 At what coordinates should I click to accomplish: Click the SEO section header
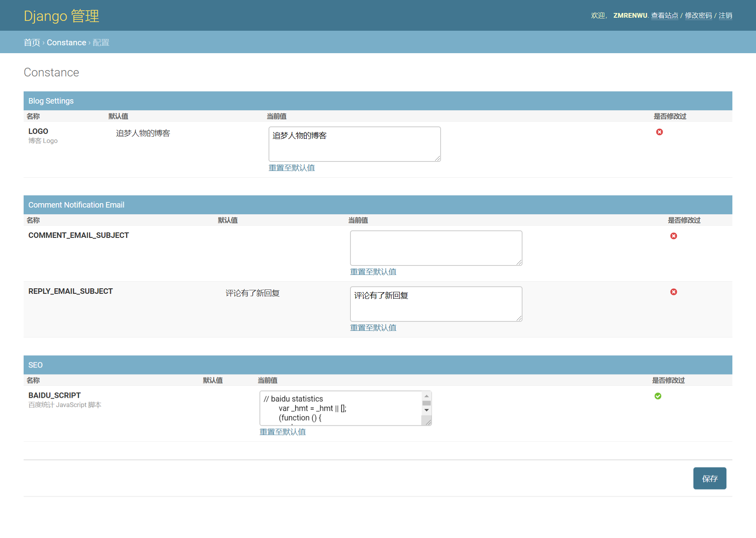(378, 365)
